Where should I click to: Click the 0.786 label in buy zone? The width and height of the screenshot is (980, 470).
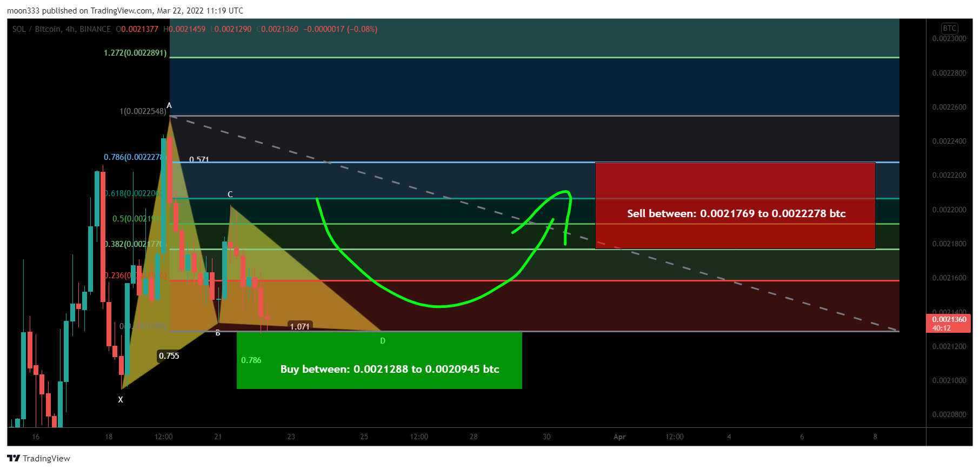(251, 360)
